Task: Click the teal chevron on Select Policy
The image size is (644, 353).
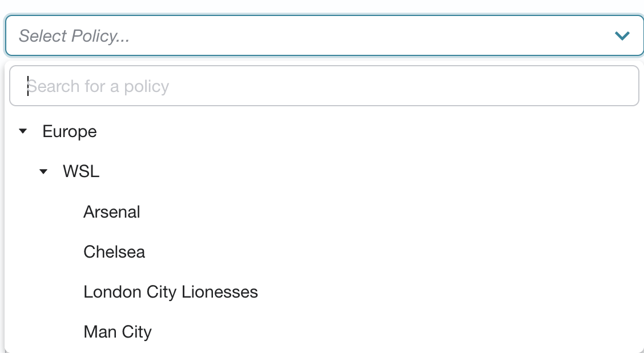Action: [622, 36]
